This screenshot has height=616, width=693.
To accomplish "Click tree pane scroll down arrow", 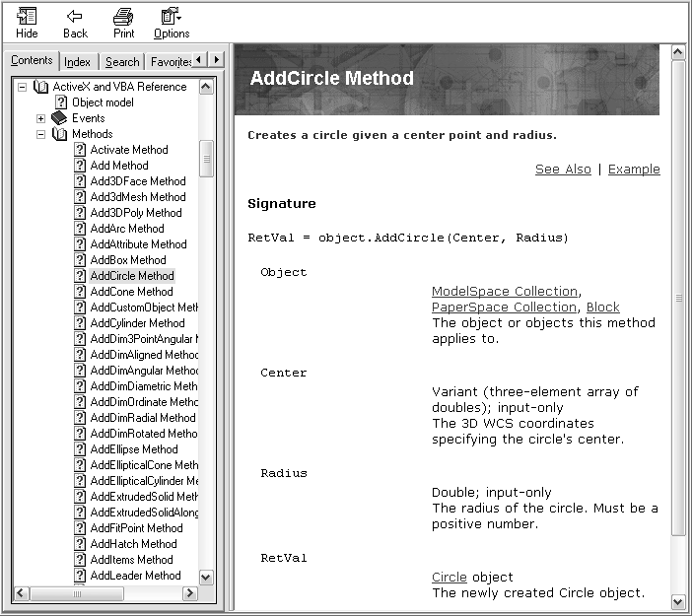I will [206, 578].
